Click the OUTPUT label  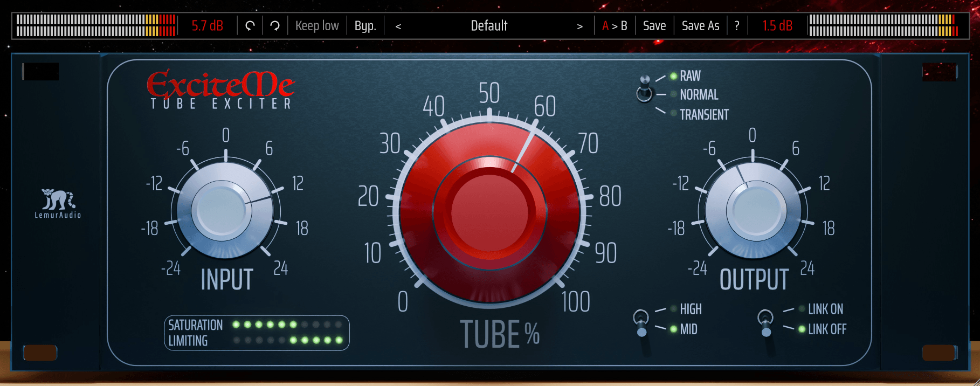(x=754, y=280)
